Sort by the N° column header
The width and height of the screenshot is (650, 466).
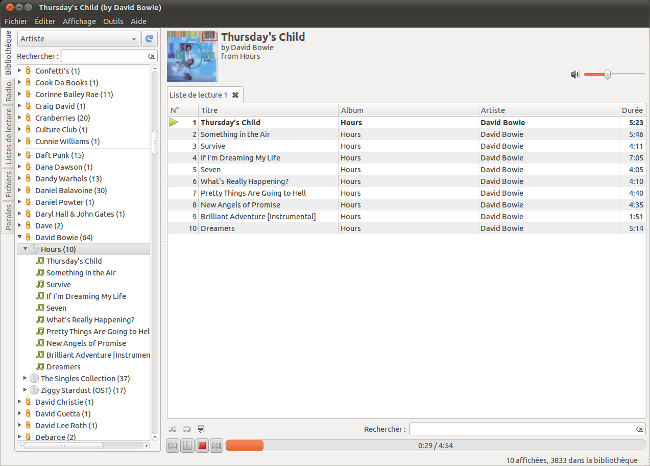tap(183, 110)
